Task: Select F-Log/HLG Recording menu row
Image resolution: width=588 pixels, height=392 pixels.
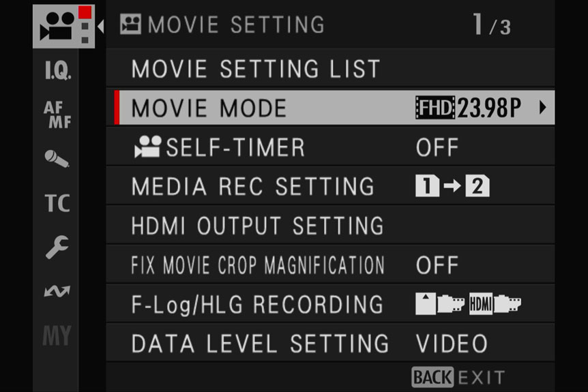Action: [330, 304]
